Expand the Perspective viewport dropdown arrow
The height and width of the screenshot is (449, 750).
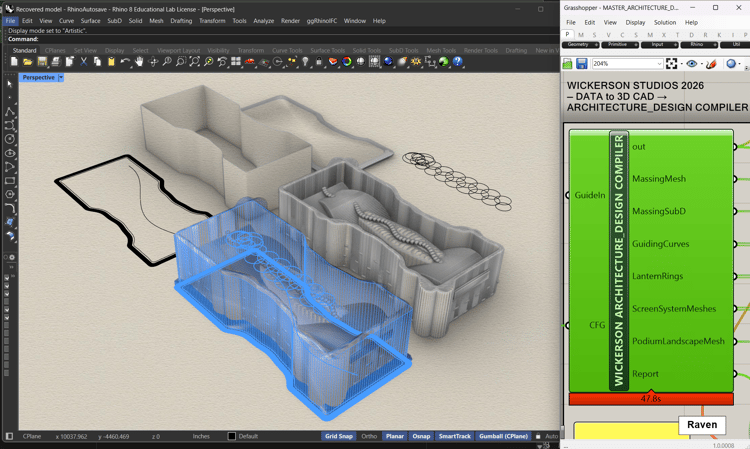(x=61, y=77)
